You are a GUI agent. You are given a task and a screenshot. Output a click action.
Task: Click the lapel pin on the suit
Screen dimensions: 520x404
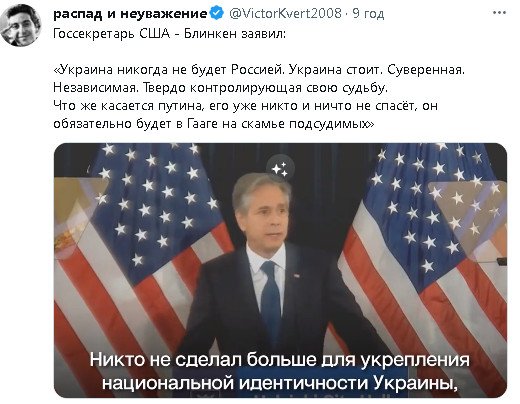pyautogui.click(x=296, y=276)
